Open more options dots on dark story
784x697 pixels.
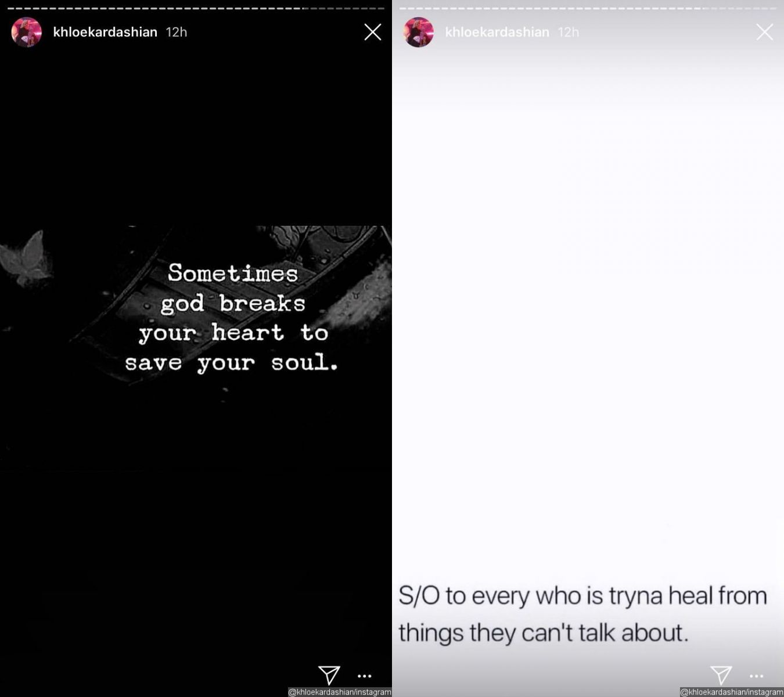coord(364,676)
